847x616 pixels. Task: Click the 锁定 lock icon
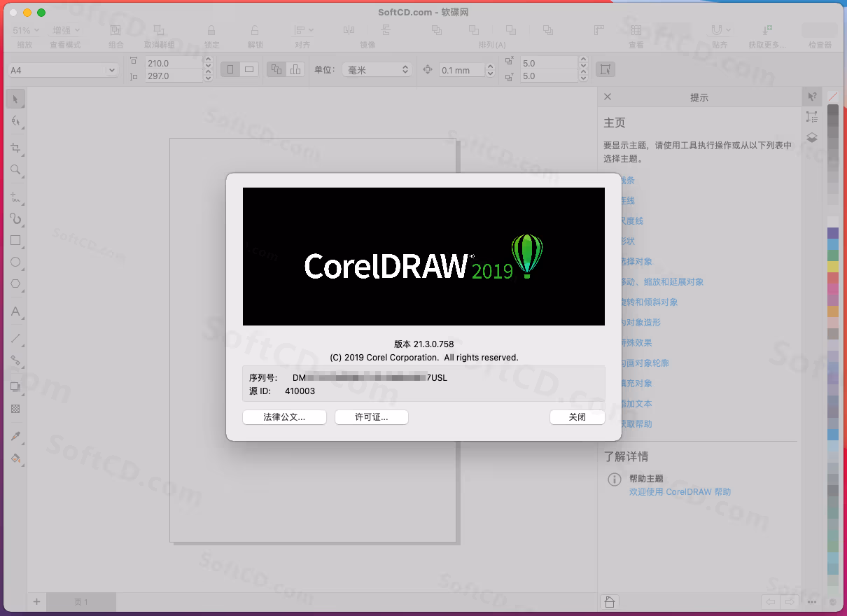(211, 30)
